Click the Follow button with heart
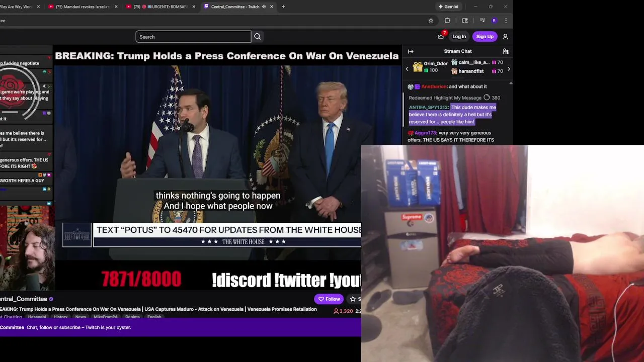644x362 pixels. click(x=329, y=299)
